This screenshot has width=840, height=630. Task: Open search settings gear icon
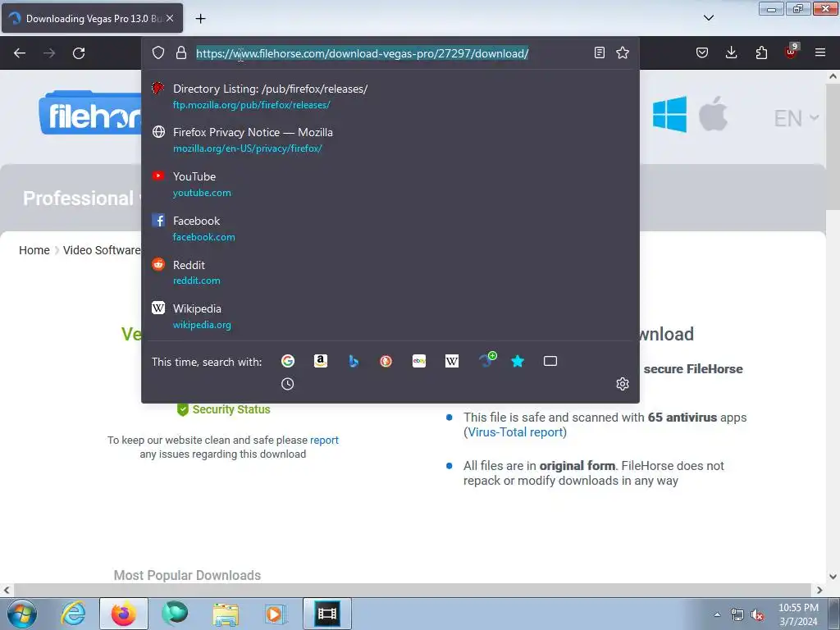622,384
